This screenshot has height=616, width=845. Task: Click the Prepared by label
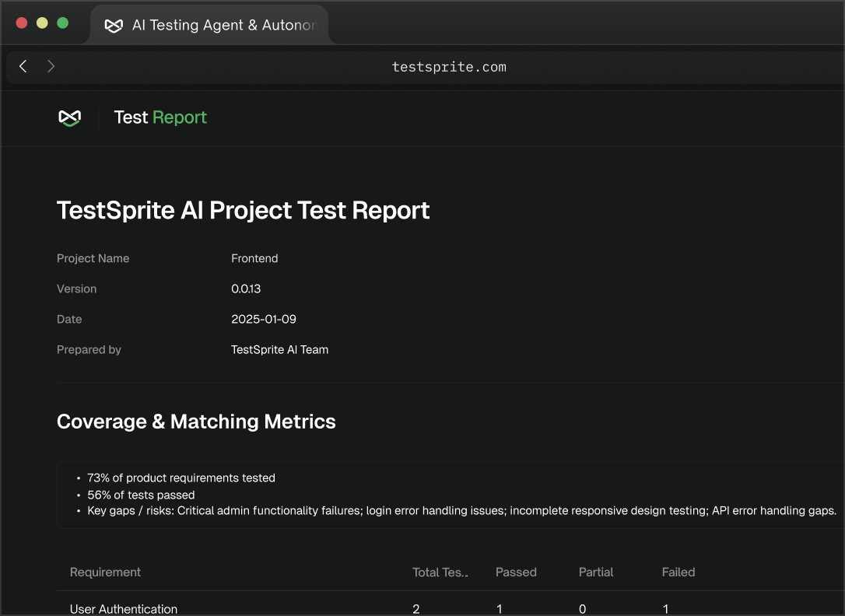[x=89, y=350]
